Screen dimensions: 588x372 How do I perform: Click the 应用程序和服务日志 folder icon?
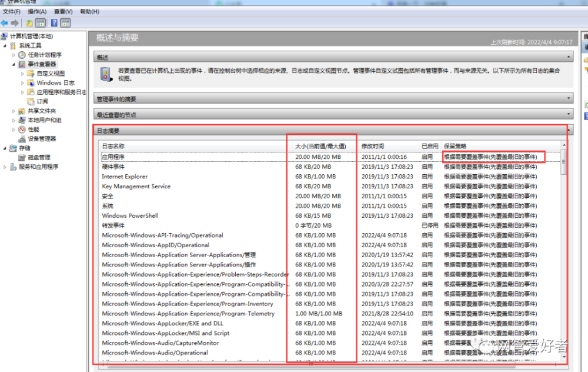(31, 92)
